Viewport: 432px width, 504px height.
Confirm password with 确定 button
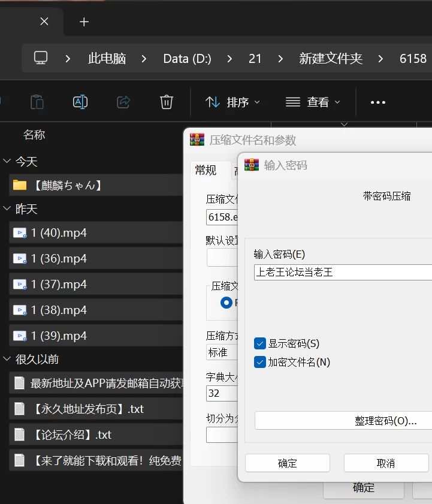click(x=288, y=463)
